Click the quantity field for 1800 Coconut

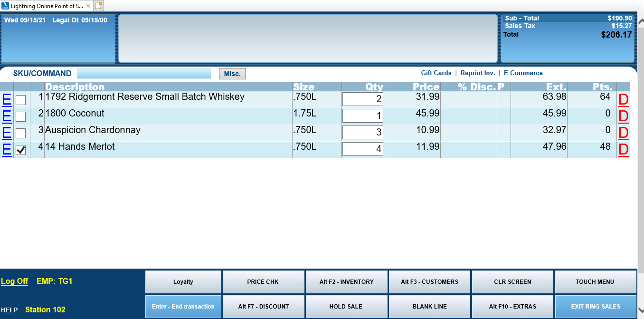[363, 116]
